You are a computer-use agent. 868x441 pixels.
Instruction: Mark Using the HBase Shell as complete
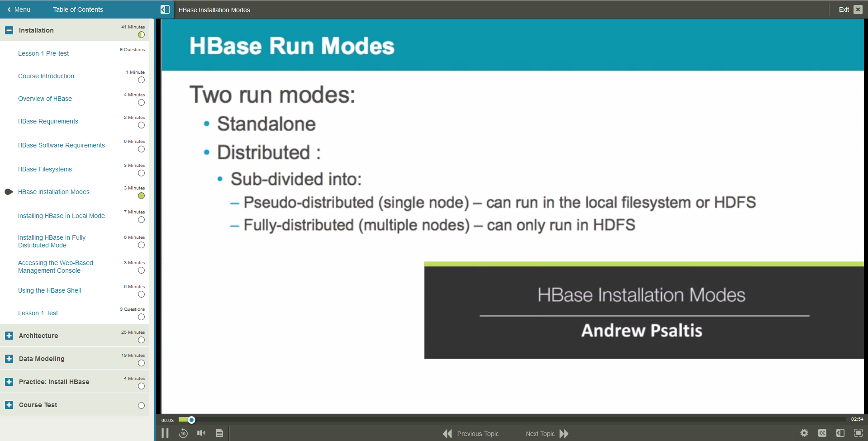click(x=141, y=294)
